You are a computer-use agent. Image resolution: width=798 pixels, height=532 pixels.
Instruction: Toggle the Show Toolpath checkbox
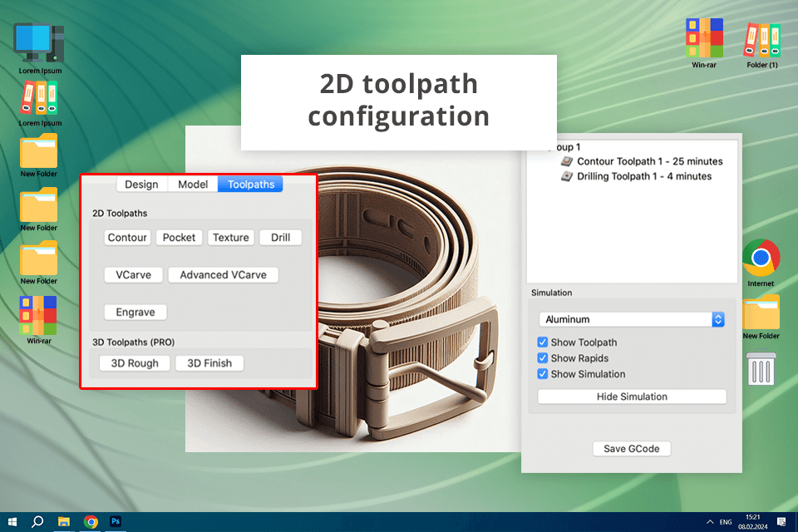tap(543, 342)
